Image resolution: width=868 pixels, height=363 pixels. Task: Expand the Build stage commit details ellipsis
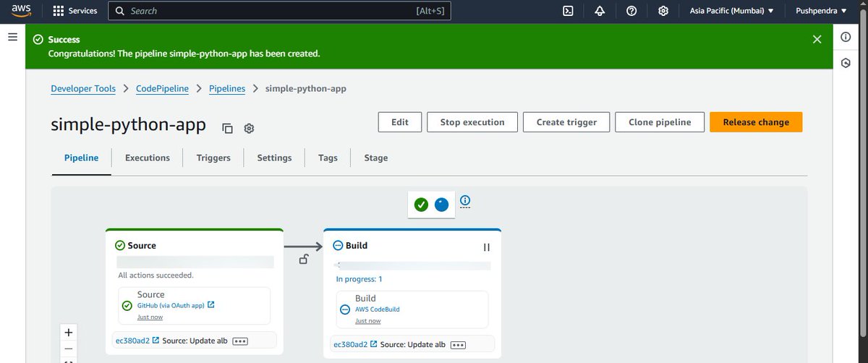pos(458,345)
